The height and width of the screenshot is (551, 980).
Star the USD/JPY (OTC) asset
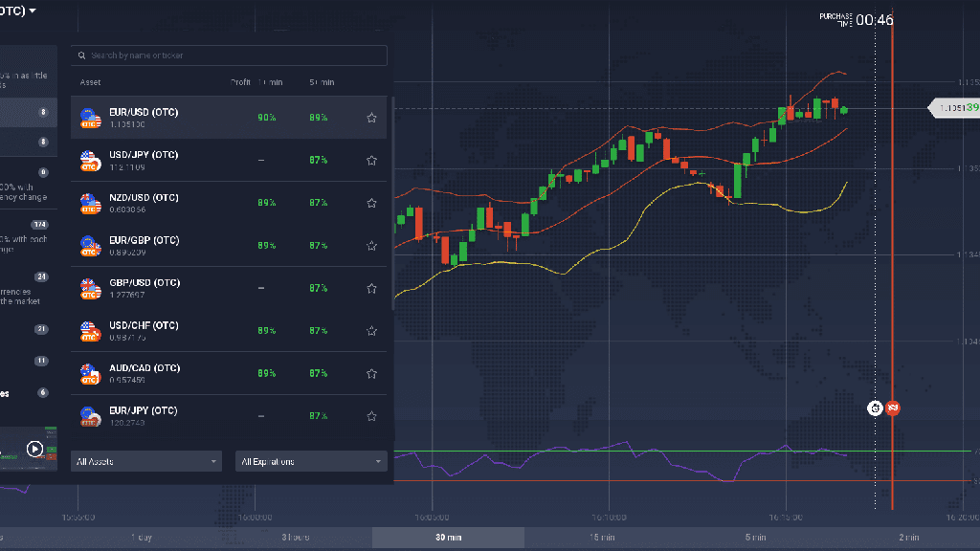(371, 161)
